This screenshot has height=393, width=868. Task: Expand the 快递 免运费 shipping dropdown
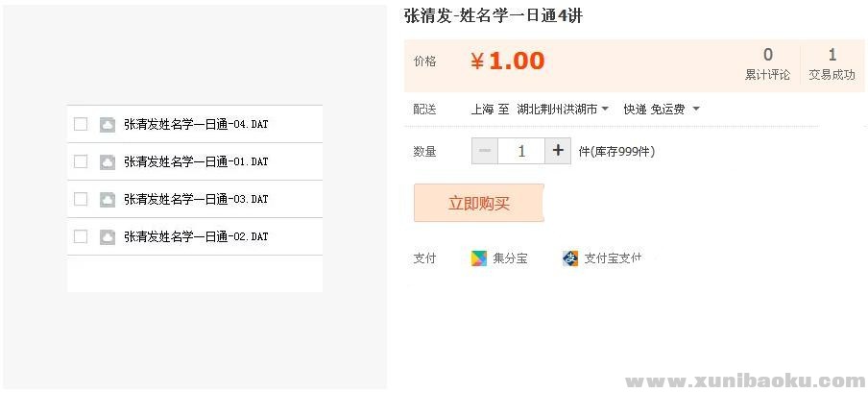(662, 110)
